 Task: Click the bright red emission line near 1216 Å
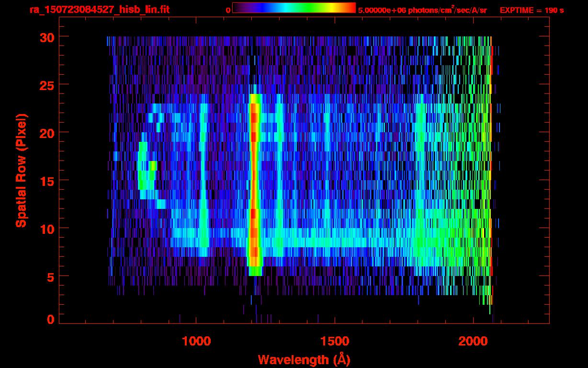point(254,184)
